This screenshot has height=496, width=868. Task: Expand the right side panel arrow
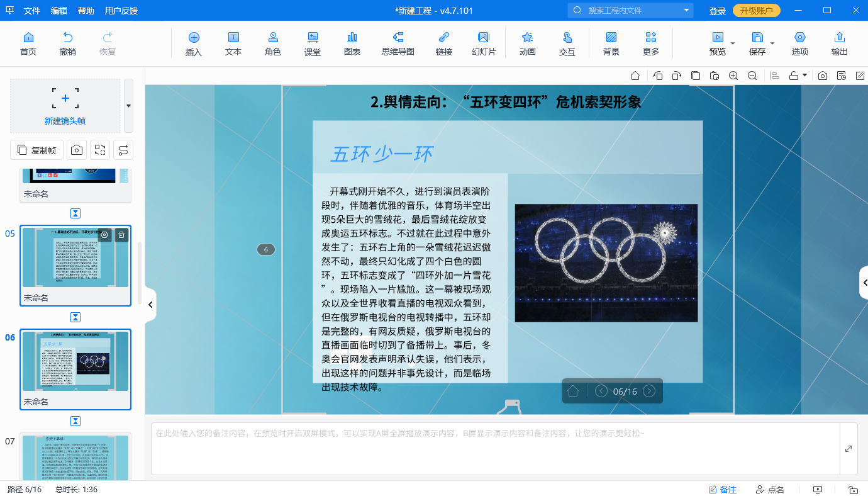(x=864, y=283)
